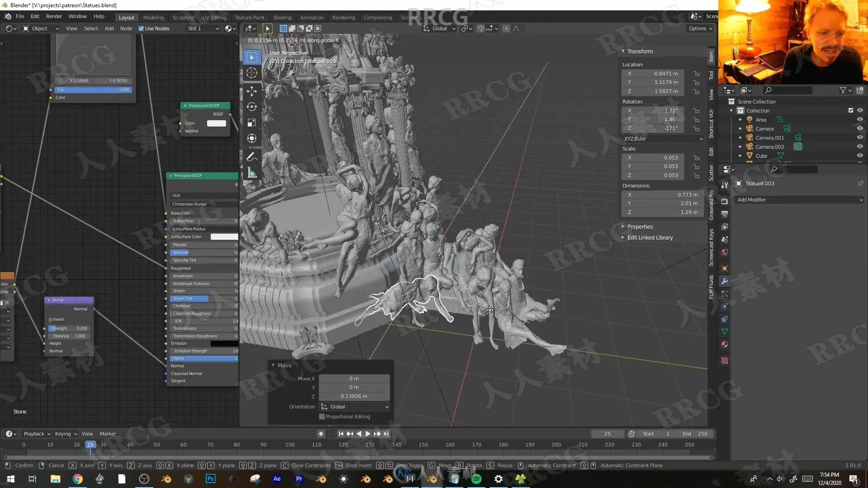This screenshot has height=488, width=868.
Task: Select the Annotate pencil tool
Action: [252, 157]
